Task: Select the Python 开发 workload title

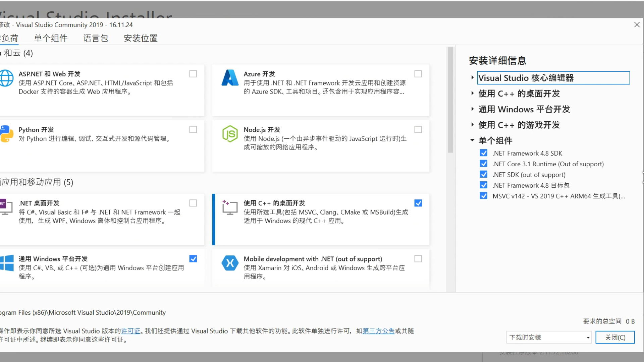Action: [36, 130]
